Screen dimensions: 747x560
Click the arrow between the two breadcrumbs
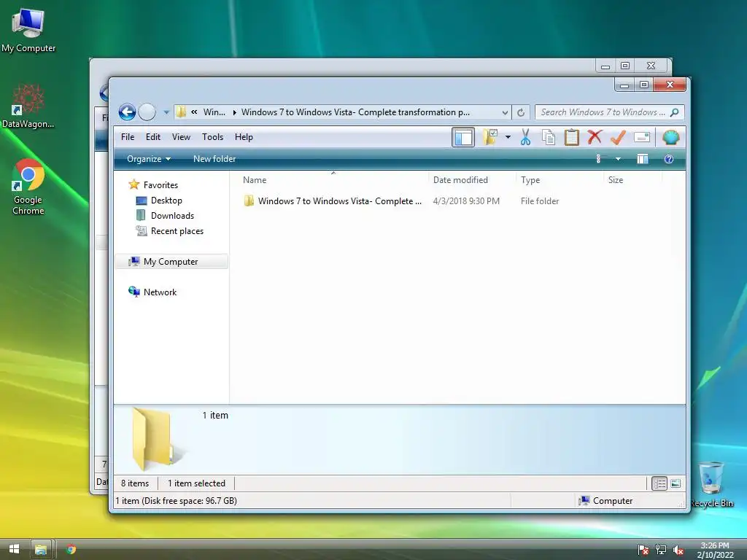point(234,113)
